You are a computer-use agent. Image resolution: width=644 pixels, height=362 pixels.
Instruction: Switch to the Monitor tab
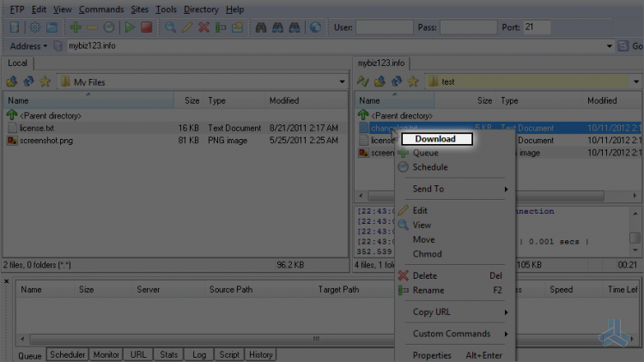[106, 354]
